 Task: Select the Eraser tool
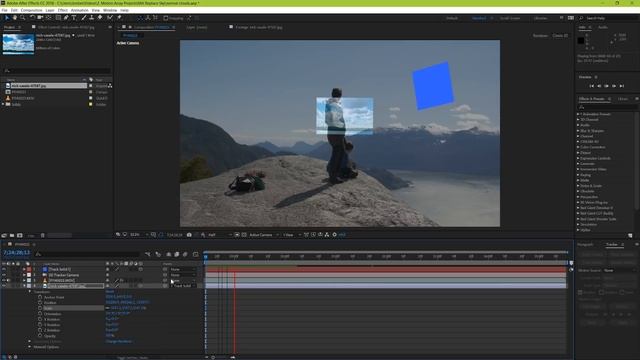coord(100,18)
